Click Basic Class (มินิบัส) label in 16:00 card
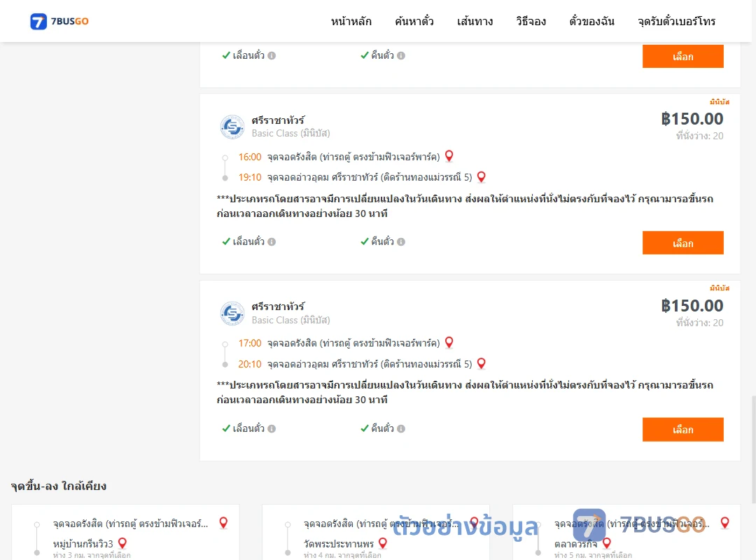 (290, 133)
